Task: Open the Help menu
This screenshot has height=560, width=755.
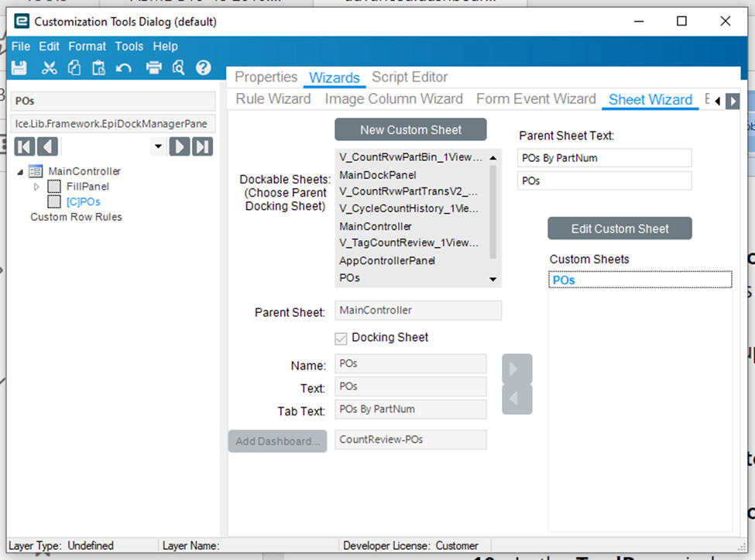Action: click(165, 46)
